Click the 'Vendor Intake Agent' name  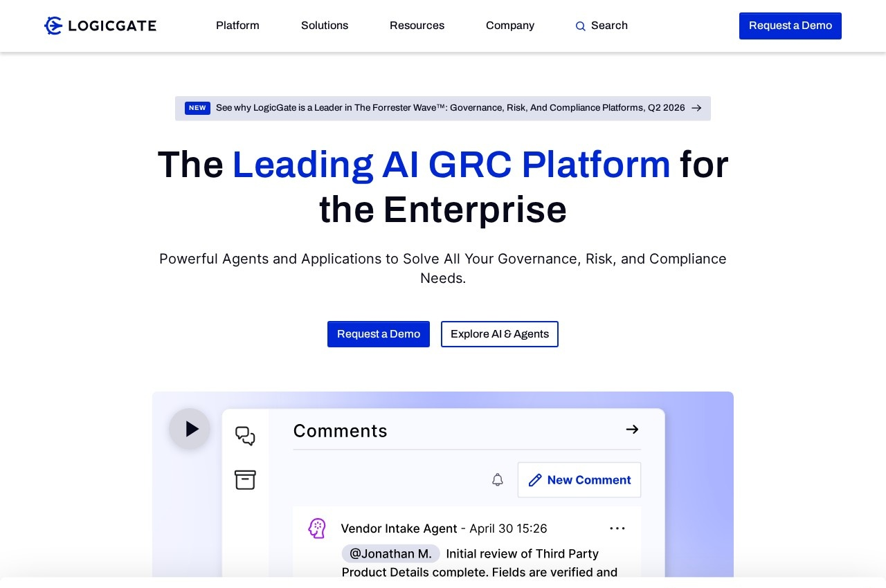click(399, 529)
